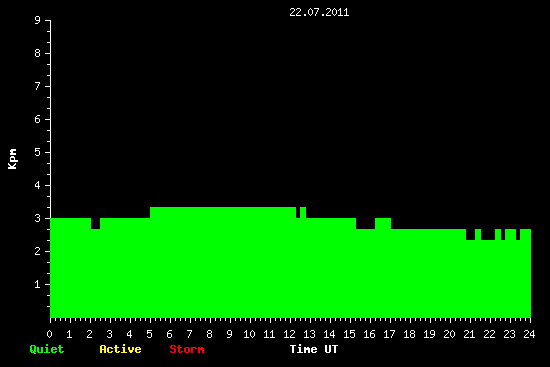Click the date title 22.07.2011
The image size is (550, 367).
pyautogui.click(x=319, y=12)
